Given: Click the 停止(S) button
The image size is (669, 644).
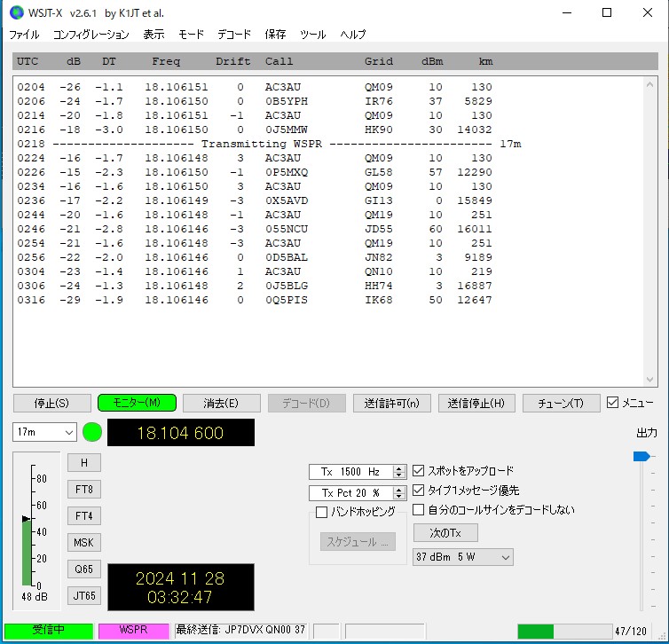Looking at the screenshot, I should [x=52, y=403].
